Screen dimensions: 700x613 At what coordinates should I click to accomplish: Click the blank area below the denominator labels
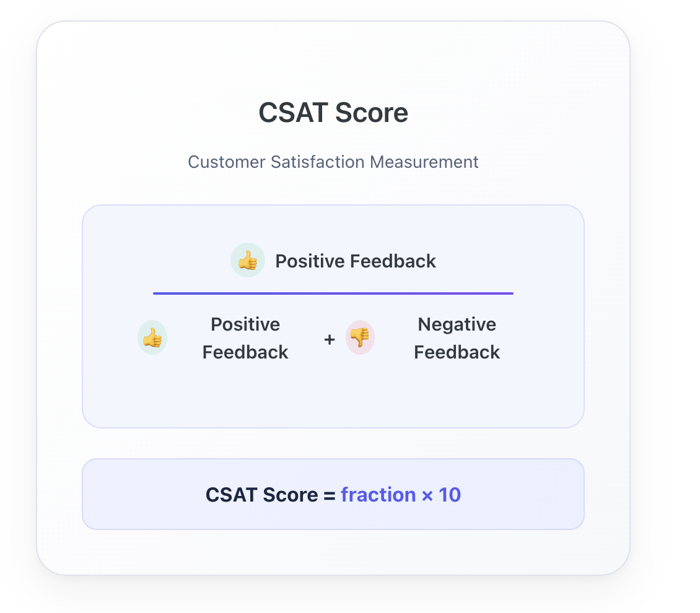click(x=333, y=396)
